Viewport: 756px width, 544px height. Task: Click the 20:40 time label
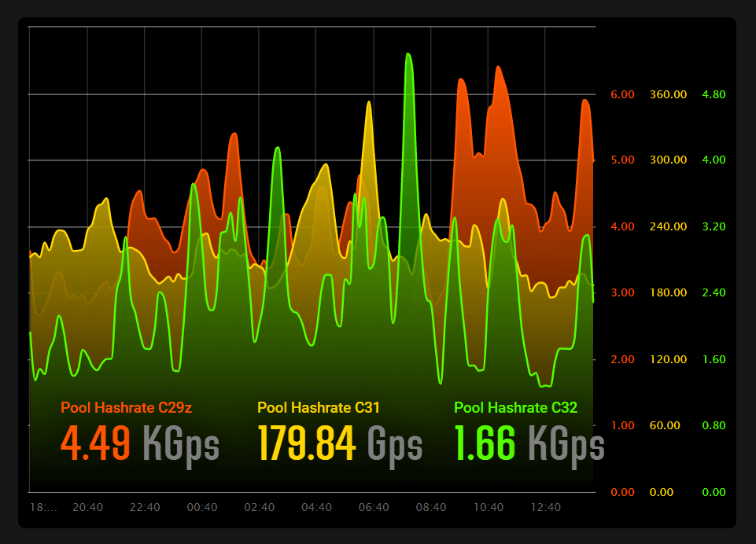click(88, 507)
